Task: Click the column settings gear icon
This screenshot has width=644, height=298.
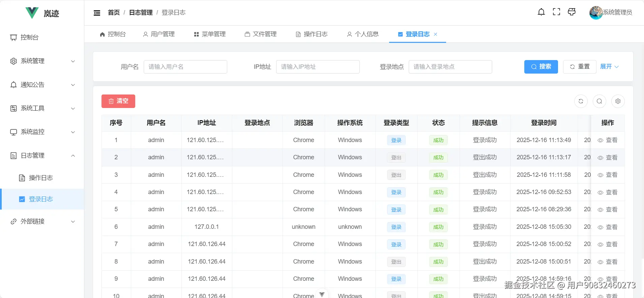Action: coord(618,101)
